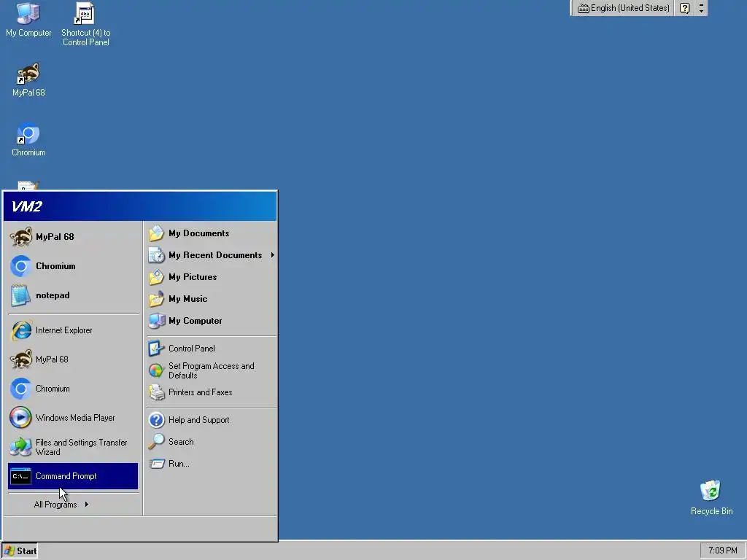Start Windows Media Player

[73, 418]
